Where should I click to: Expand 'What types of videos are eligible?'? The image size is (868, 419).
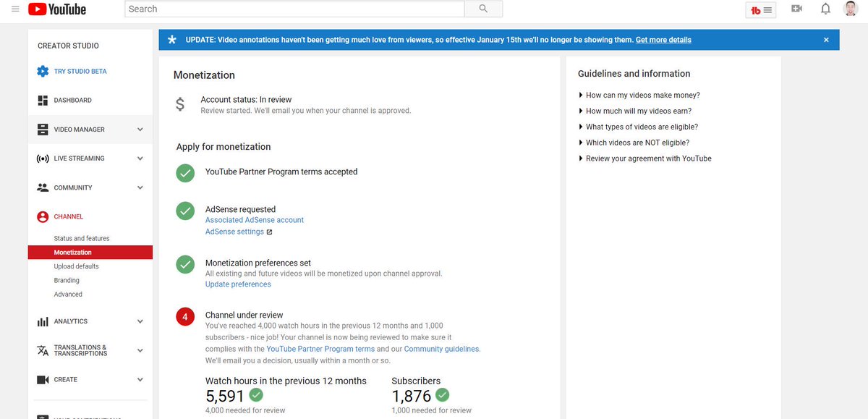pos(638,127)
